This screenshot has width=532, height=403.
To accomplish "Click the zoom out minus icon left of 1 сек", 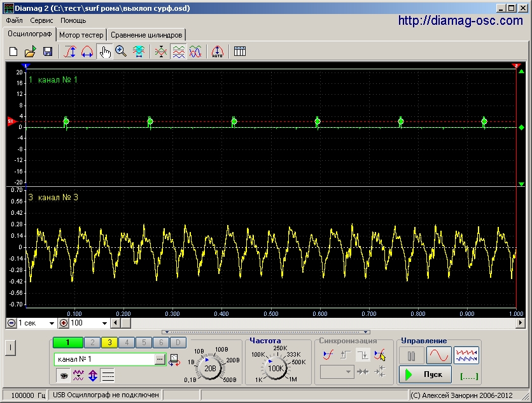I will 11,324.
